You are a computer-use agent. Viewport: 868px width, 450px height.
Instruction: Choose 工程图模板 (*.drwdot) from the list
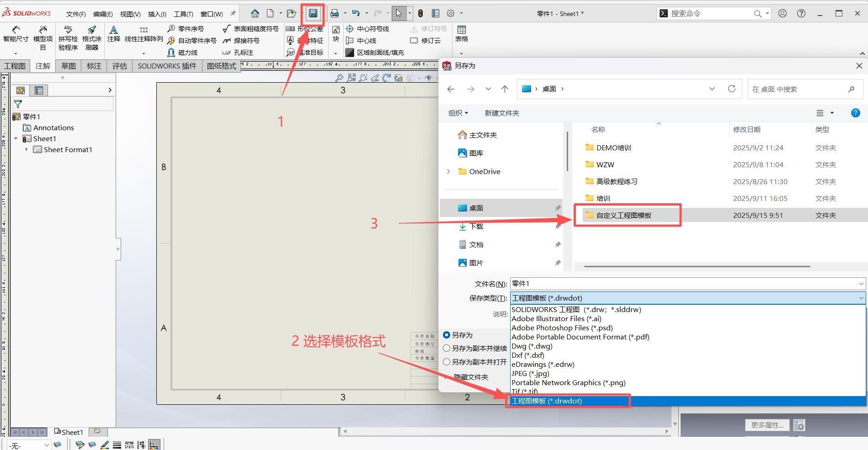(688, 401)
